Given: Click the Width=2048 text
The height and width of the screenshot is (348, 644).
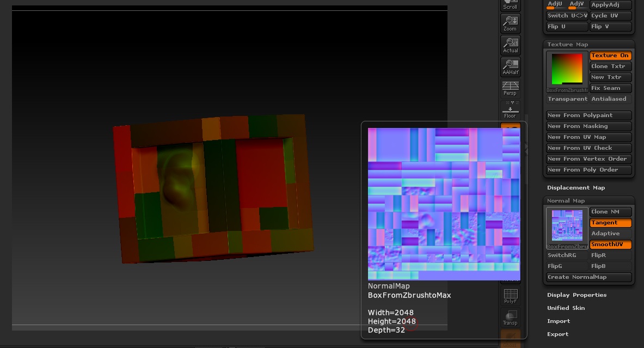Looking at the screenshot, I should [x=390, y=313].
